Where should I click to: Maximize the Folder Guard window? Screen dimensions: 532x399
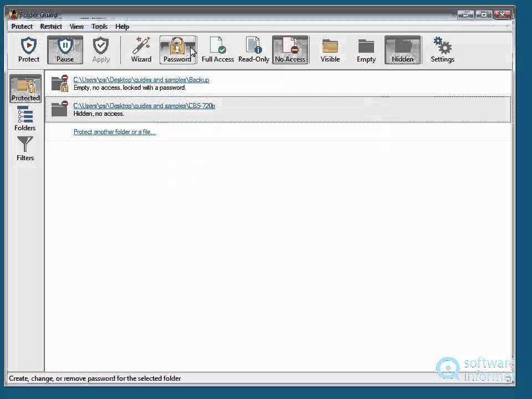(484, 14)
